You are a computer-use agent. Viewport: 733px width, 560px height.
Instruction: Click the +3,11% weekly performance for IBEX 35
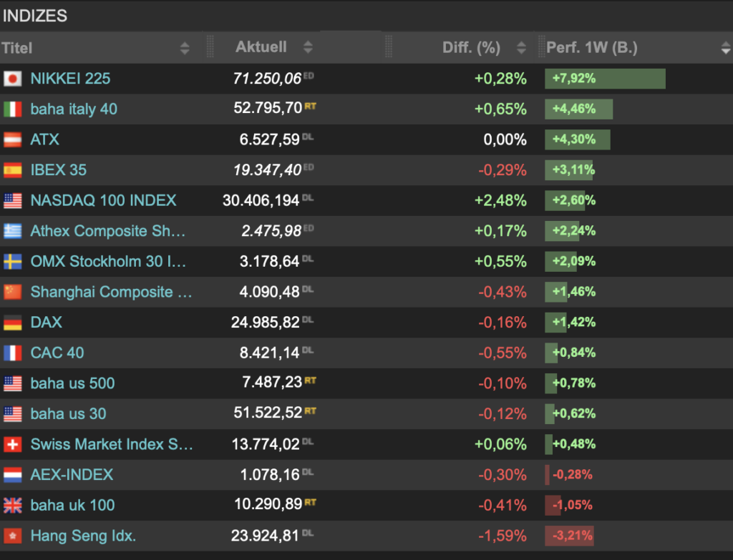pyautogui.click(x=574, y=170)
